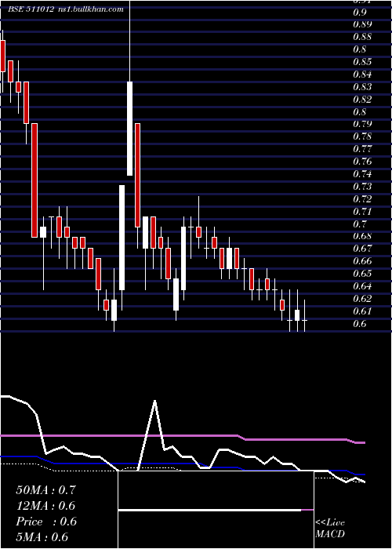Click the 0.82 price axis label
This screenshot has width=392, height=549.
(x=362, y=100)
